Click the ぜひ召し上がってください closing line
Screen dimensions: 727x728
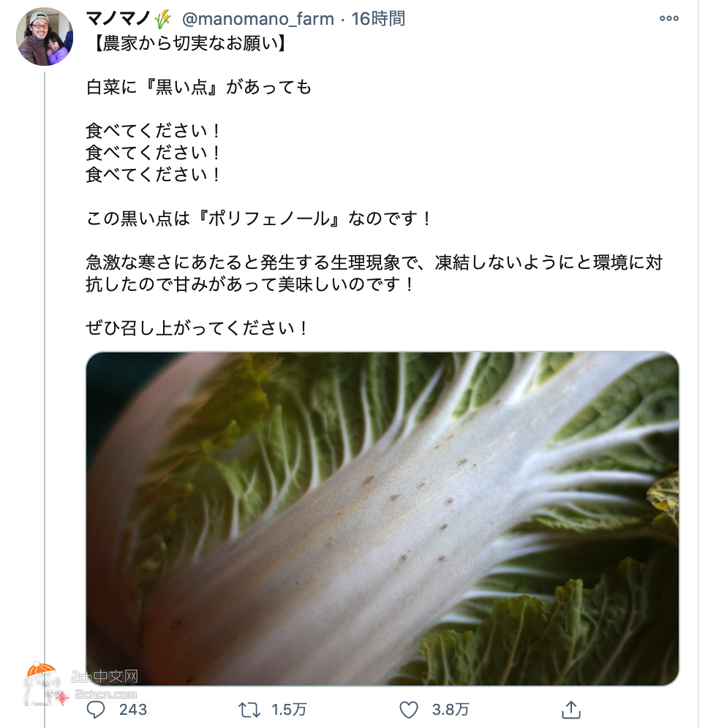(197, 328)
